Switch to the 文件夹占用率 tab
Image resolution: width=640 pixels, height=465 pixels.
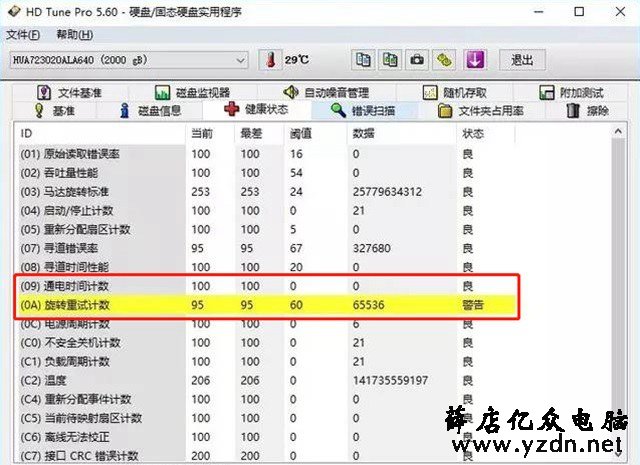pyautogui.click(x=480, y=111)
